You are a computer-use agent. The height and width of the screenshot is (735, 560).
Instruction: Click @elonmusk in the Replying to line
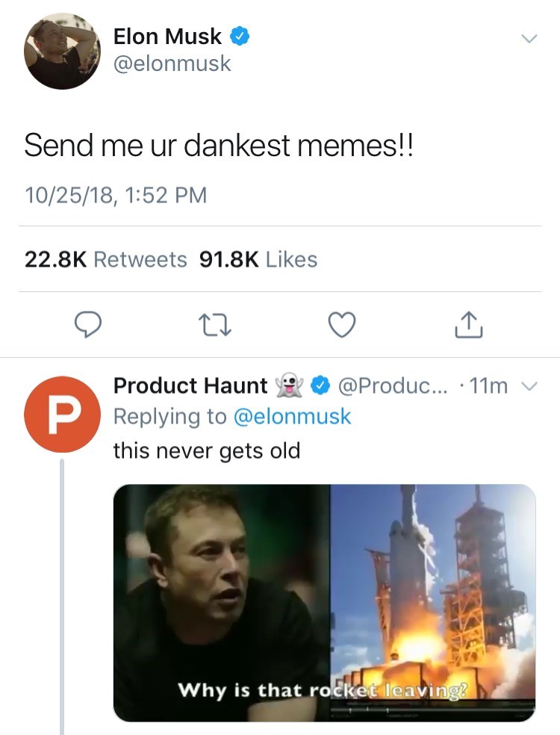[x=292, y=417]
